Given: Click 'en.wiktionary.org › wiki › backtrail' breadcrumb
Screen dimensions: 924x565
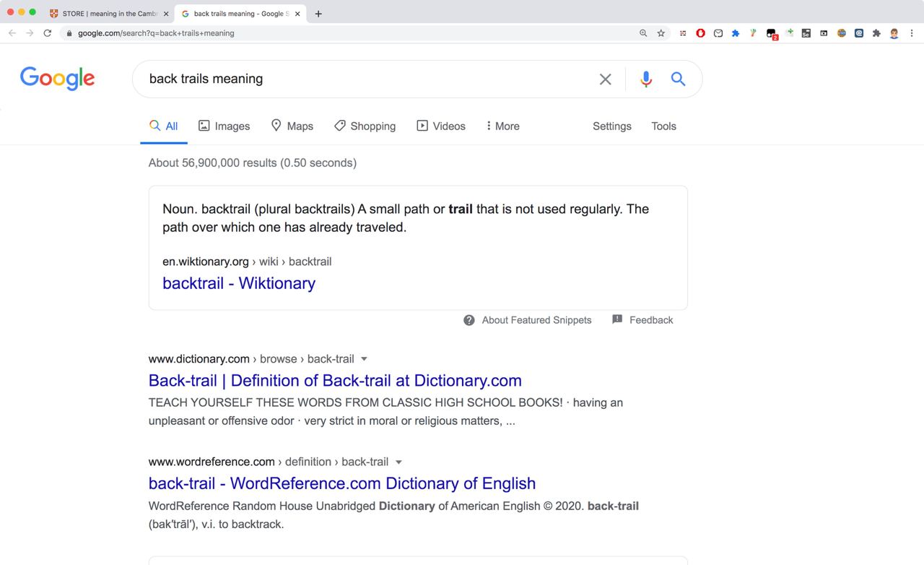Looking at the screenshot, I should pos(247,262).
